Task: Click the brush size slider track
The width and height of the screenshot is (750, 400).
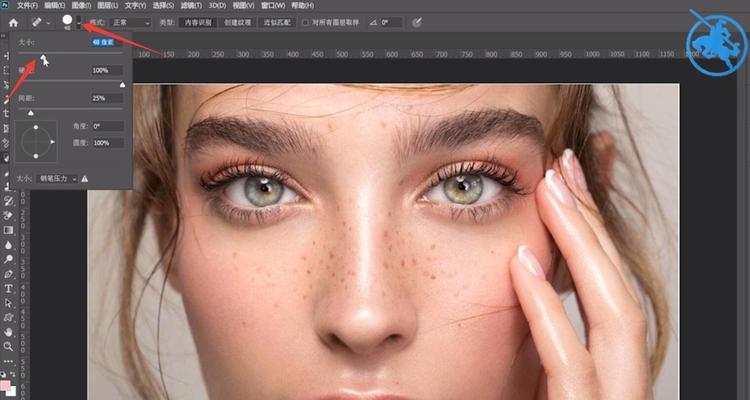Action: (x=70, y=53)
